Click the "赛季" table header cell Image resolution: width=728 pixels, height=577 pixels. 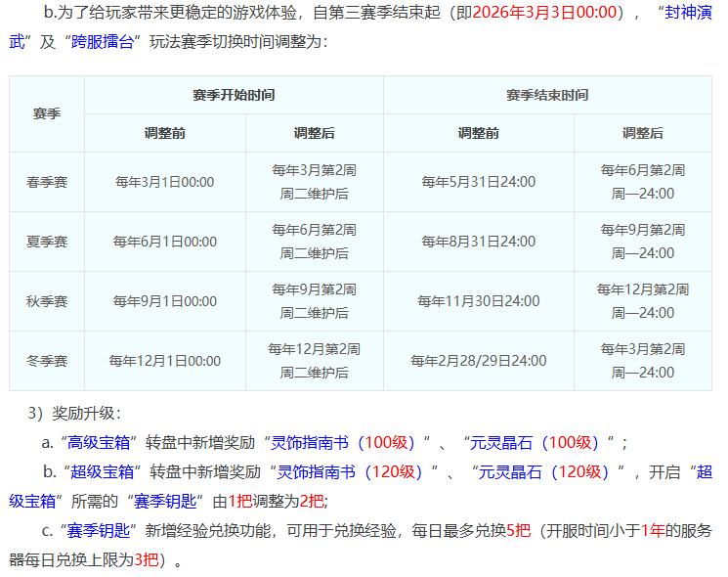[x=47, y=113]
